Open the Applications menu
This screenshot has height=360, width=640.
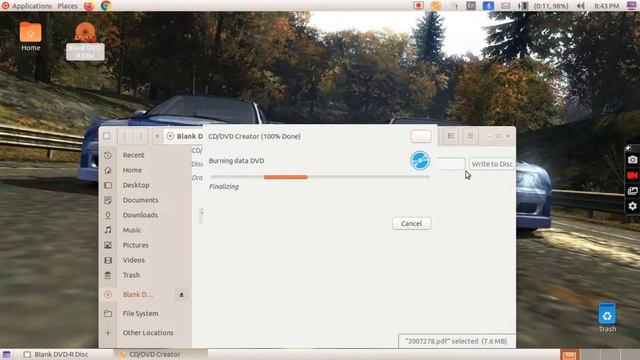pyautogui.click(x=31, y=6)
